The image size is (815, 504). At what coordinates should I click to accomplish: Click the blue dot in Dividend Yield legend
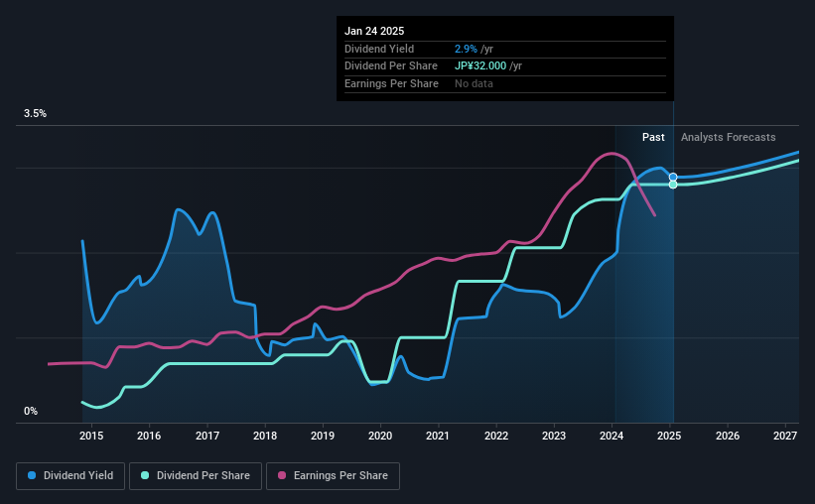pos(32,475)
